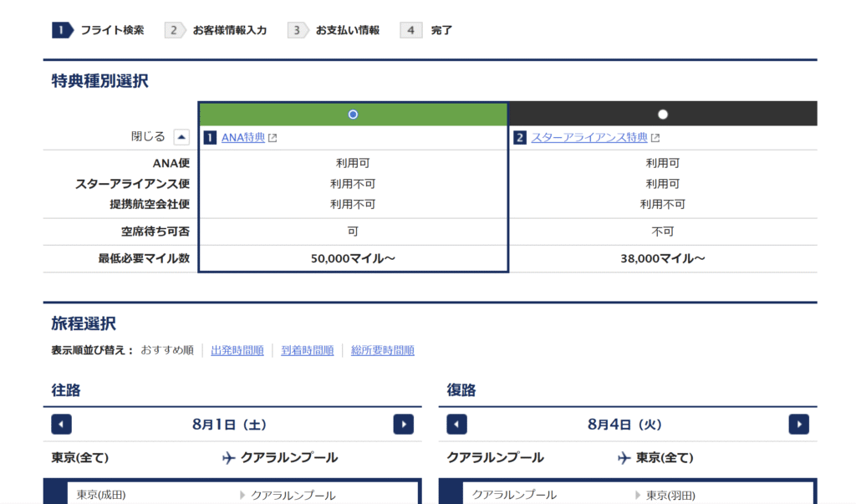Select the ANA特典 radio button

353,115
